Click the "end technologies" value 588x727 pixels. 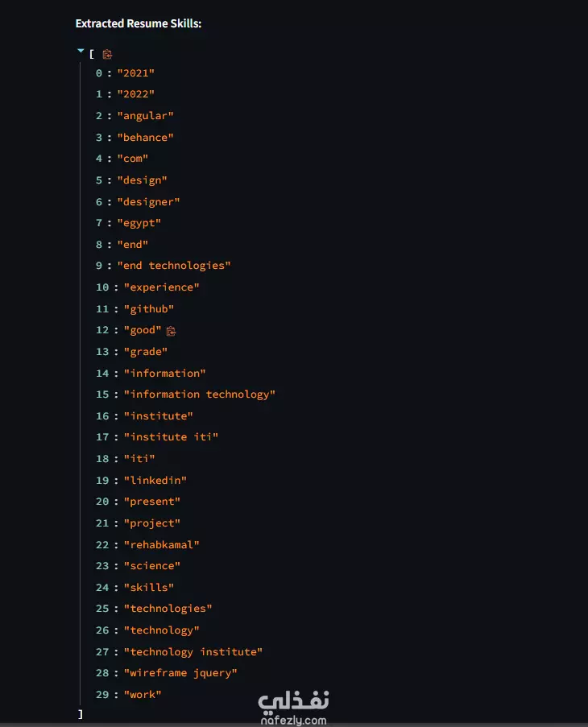[x=174, y=266]
